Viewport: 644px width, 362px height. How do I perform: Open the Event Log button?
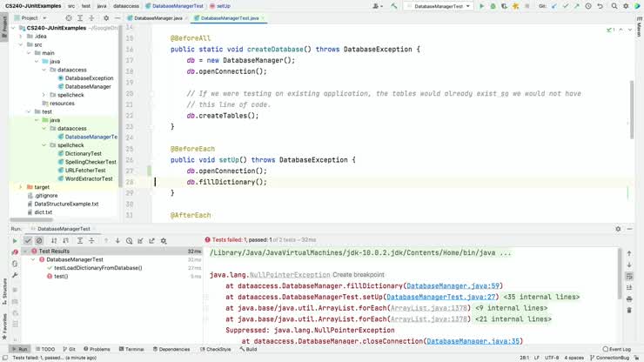point(616,349)
